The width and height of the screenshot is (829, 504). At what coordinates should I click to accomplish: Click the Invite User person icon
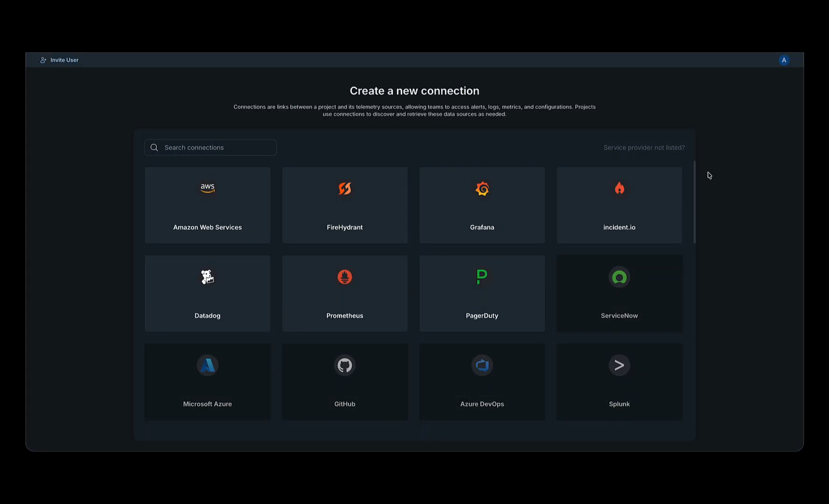(x=43, y=60)
